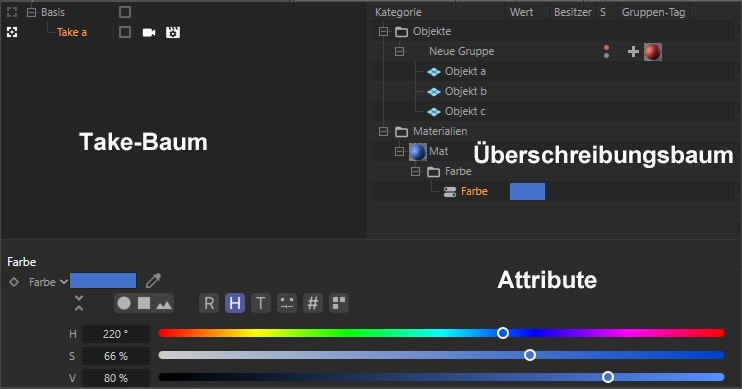The height and width of the screenshot is (389, 742).
Task: Collapse the Neue Gruppe node
Action: pyautogui.click(x=399, y=51)
